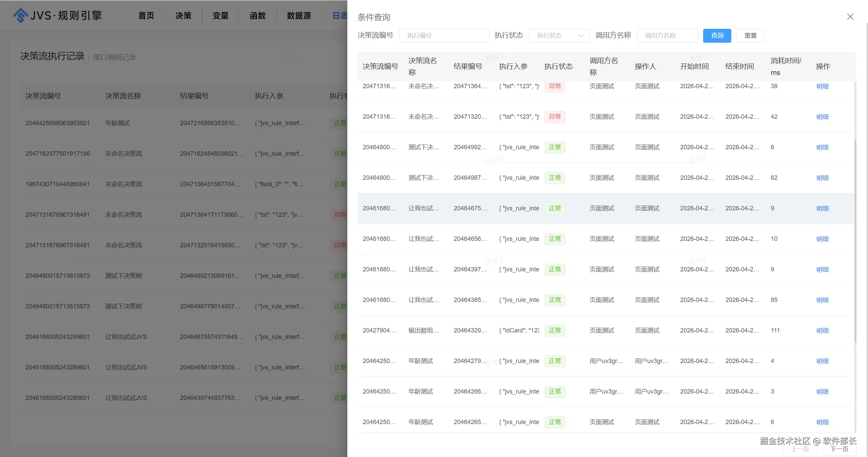
Task: Open 明细 for the 111 ms row
Action: (822, 330)
